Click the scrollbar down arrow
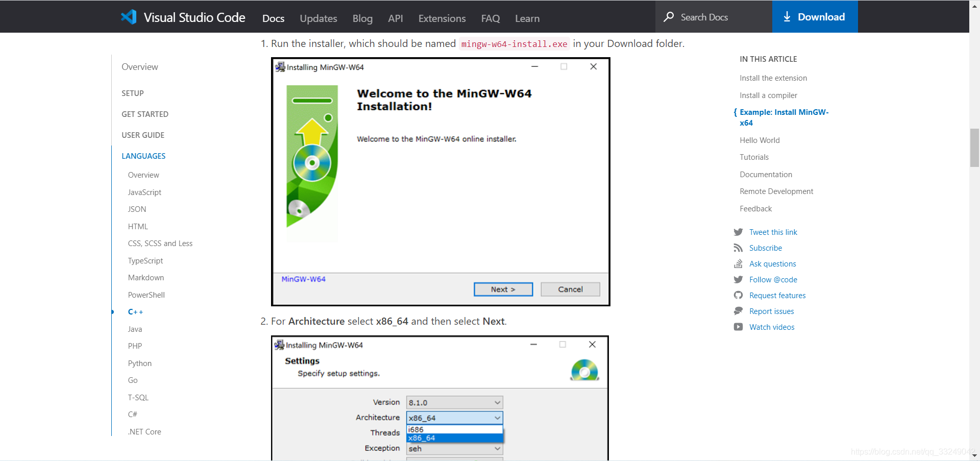The width and height of the screenshot is (980, 461). tap(974, 455)
